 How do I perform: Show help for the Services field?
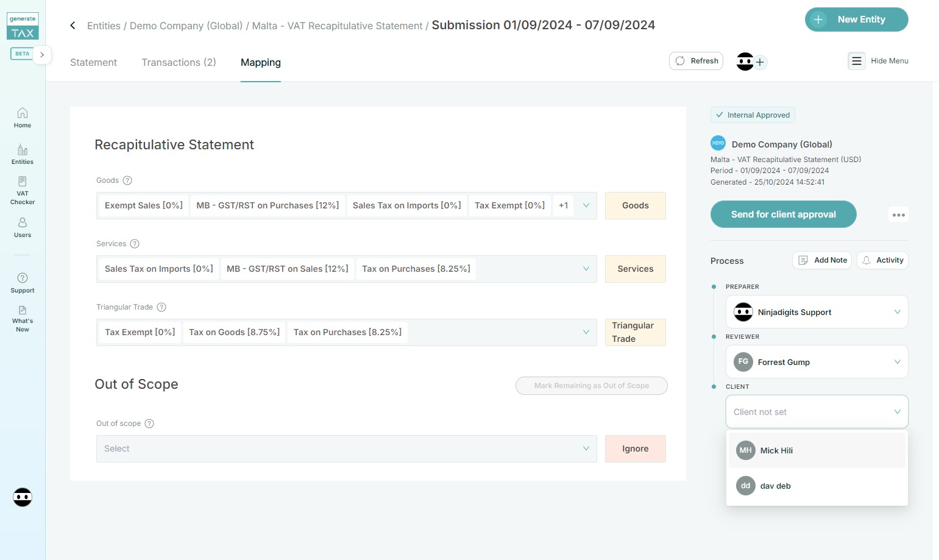135,244
